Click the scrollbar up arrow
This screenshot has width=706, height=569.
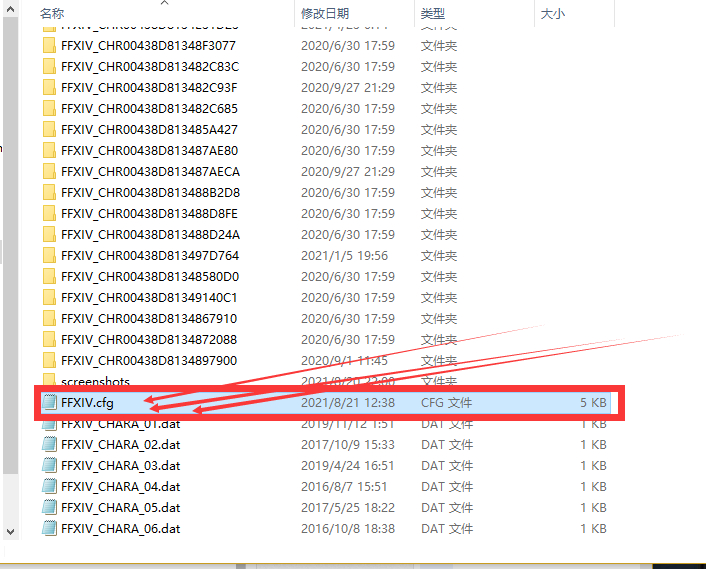(x=10, y=9)
